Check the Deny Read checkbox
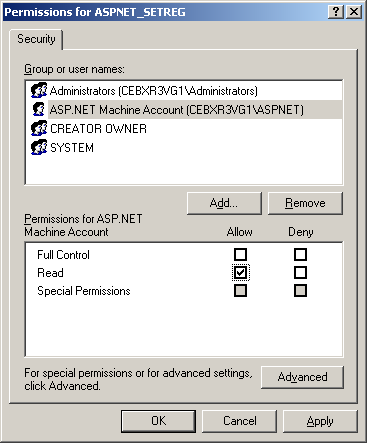This screenshot has width=367, height=443. coord(300,273)
